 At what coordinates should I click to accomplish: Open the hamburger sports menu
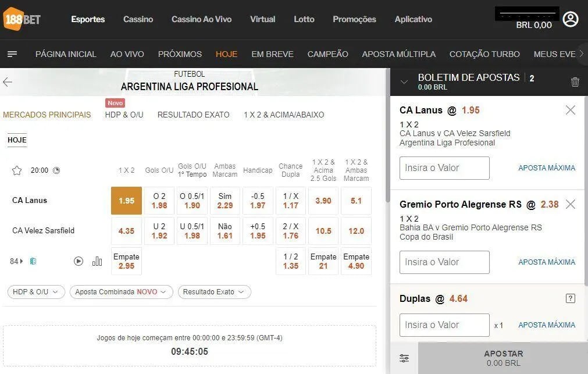tap(12, 54)
